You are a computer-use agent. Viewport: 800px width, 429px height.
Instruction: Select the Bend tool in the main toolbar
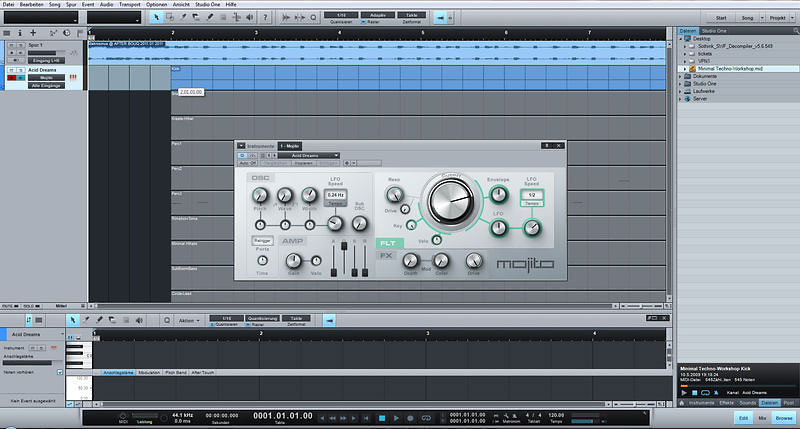click(236, 17)
